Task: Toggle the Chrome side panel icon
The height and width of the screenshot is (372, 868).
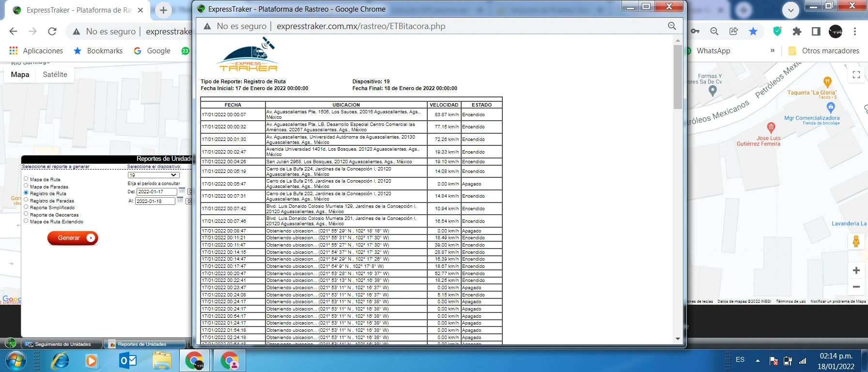Action: [x=816, y=31]
